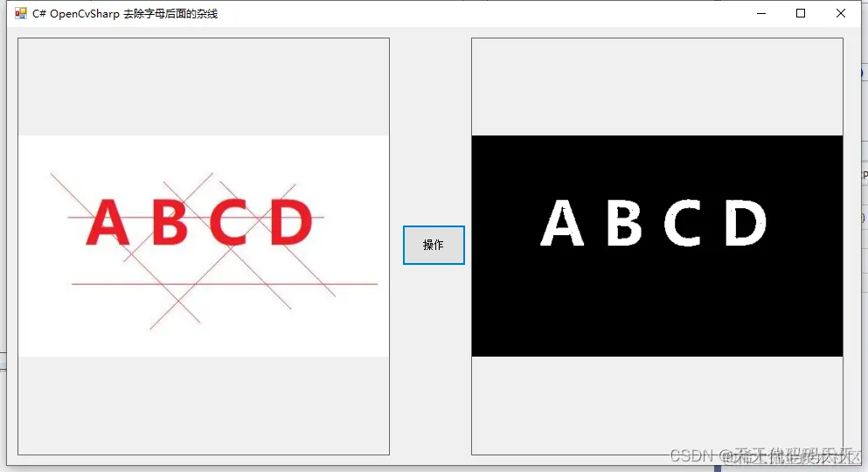Click the application icon in title bar
Image resolution: width=868 pixels, height=472 pixels.
[x=20, y=13]
